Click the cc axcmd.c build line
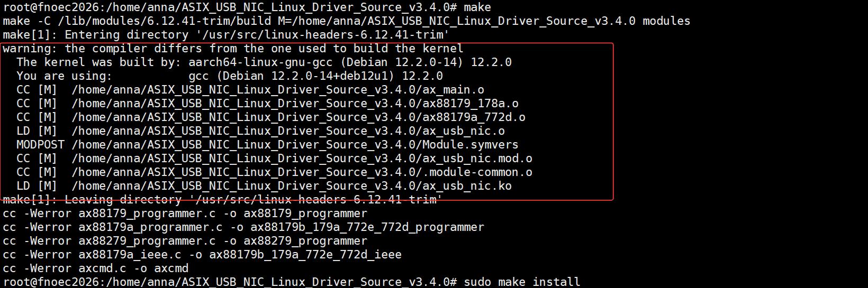868x288 pixels. (x=95, y=268)
